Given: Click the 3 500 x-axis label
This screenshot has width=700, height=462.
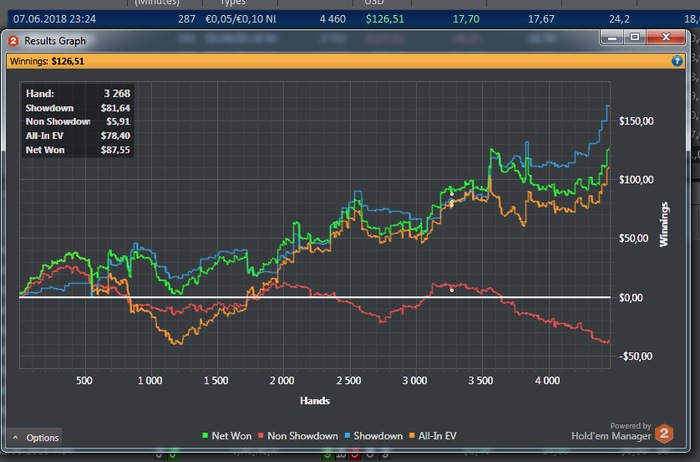Looking at the screenshot, I should [481, 381].
